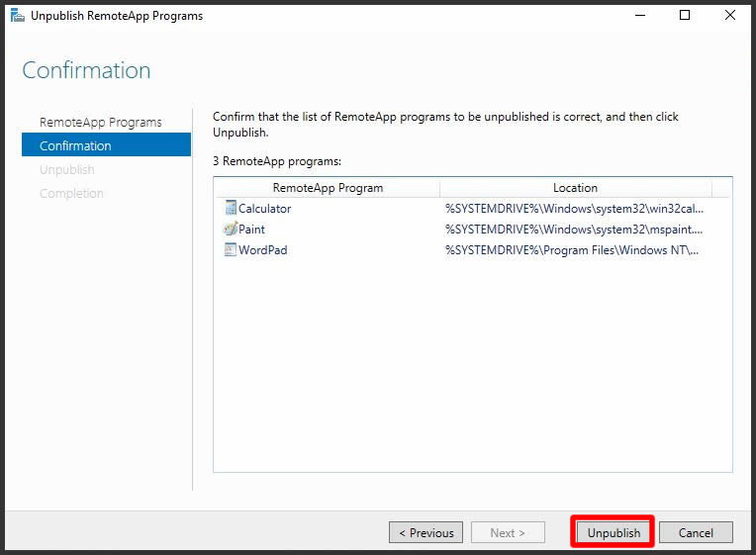Click the disabled Next button
The width and height of the screenshot is (756, 555).
tap(508, 532)
